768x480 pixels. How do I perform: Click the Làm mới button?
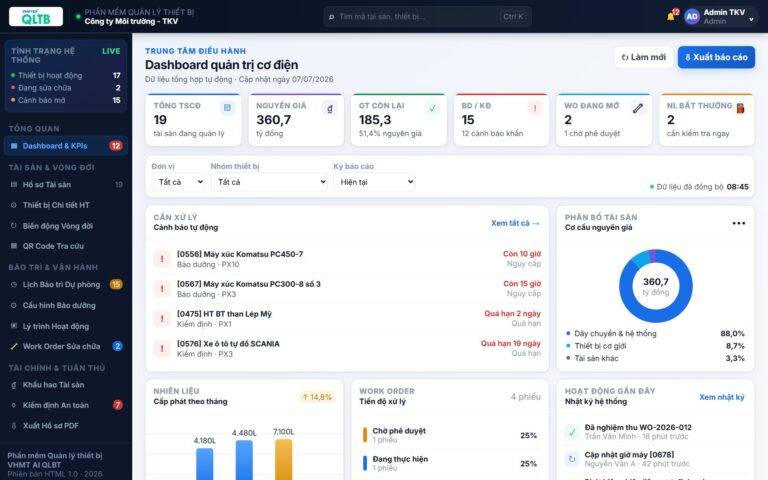click(644, 57)
